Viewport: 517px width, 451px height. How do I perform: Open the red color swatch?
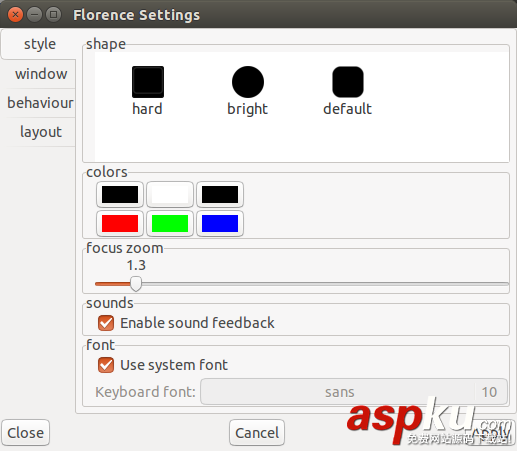click(x=120, y=223)
